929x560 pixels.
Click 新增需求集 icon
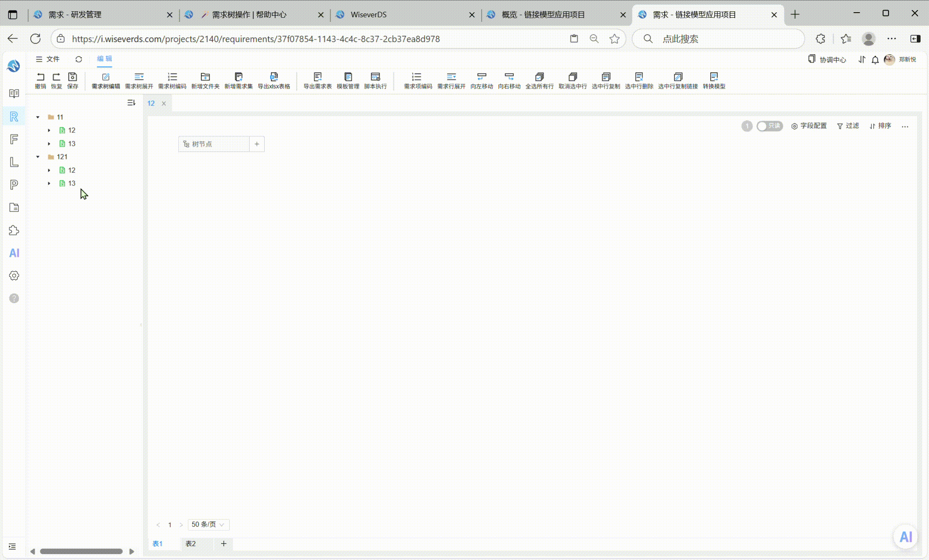coord(239,77)
